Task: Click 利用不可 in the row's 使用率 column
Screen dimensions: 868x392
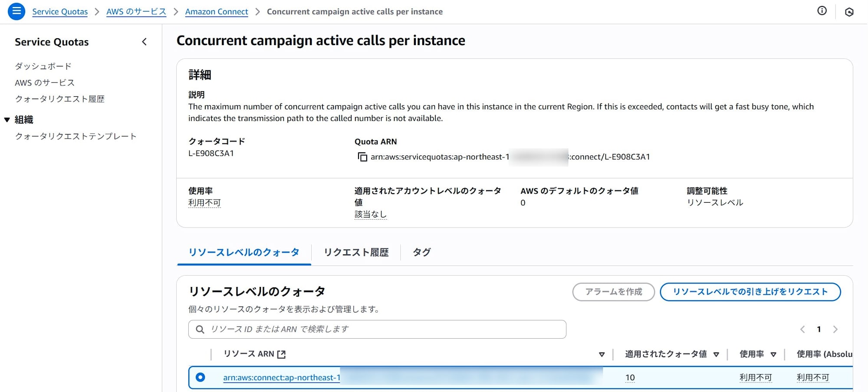Action: click(756, 378)
